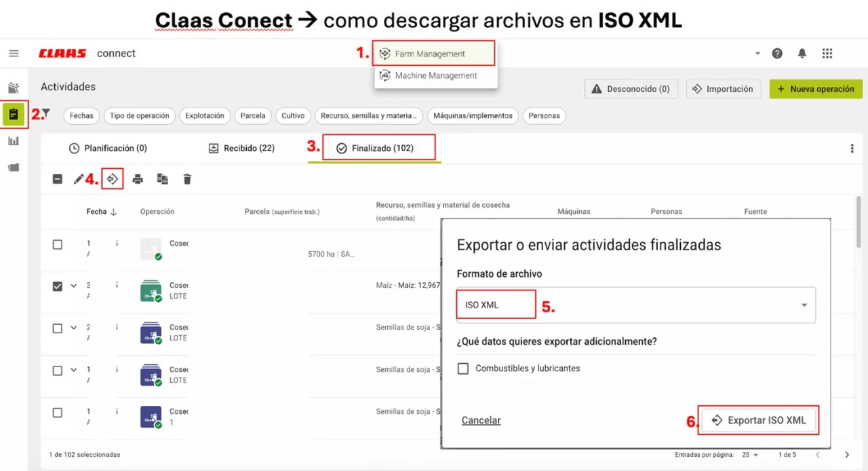Open the account dropdown arrow in header
Viewport: 868px width, 471px height.
click(x=757, y=54)
